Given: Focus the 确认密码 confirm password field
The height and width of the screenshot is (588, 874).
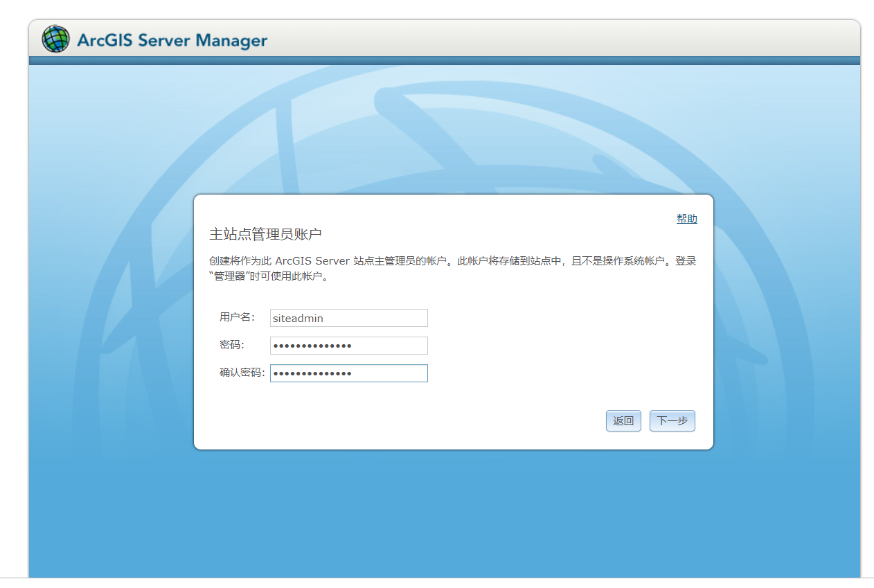Looking at the screenshot, I should 349,373.
